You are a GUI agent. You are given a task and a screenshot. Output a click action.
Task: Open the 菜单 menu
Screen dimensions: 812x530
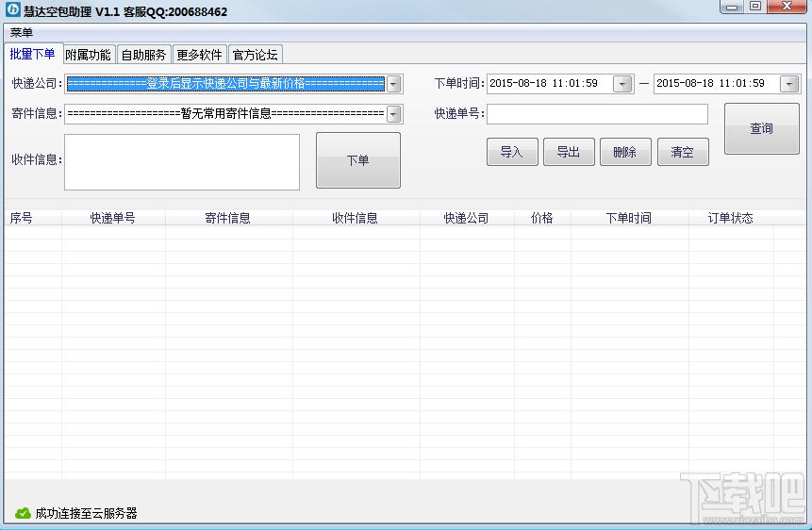click(x=22, y=33)
